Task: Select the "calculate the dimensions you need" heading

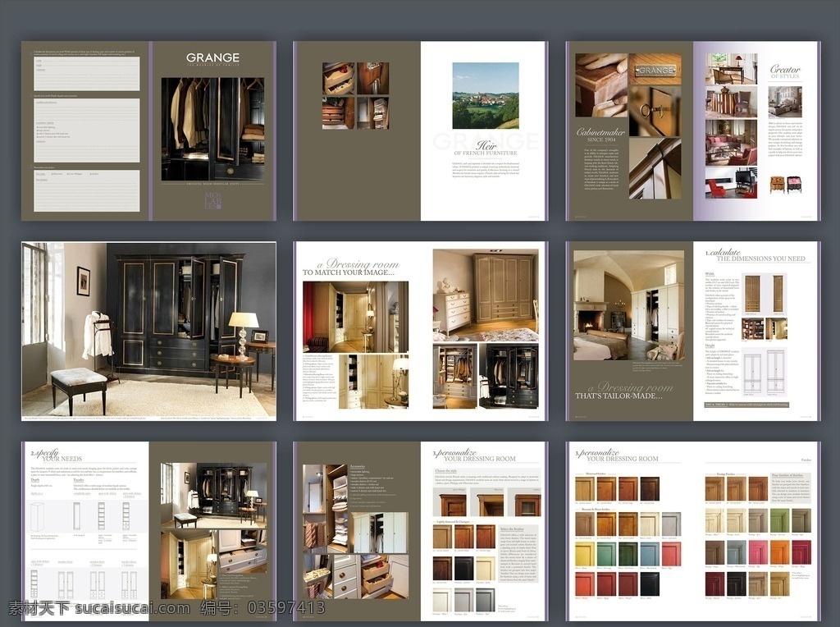Action: pyautogui.click(x=755, y=255)
